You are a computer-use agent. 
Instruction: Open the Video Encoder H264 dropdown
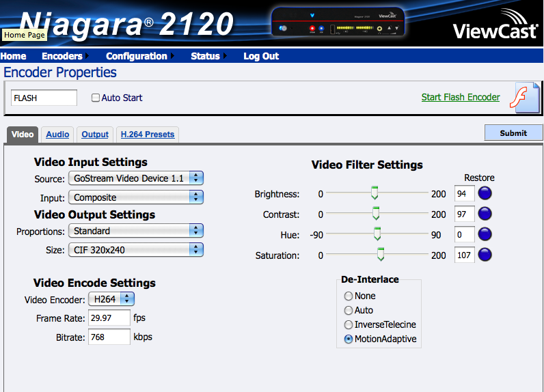[111, 299]
